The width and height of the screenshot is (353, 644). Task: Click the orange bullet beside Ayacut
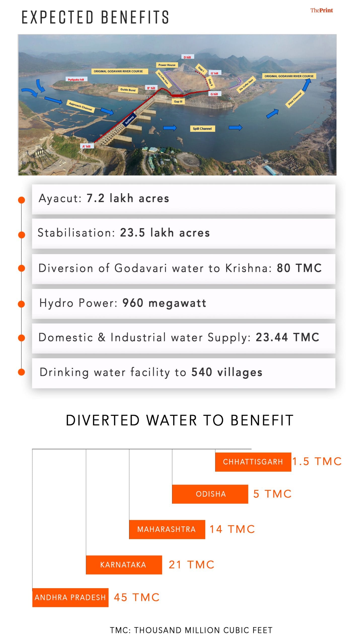(x=22, y=200)
